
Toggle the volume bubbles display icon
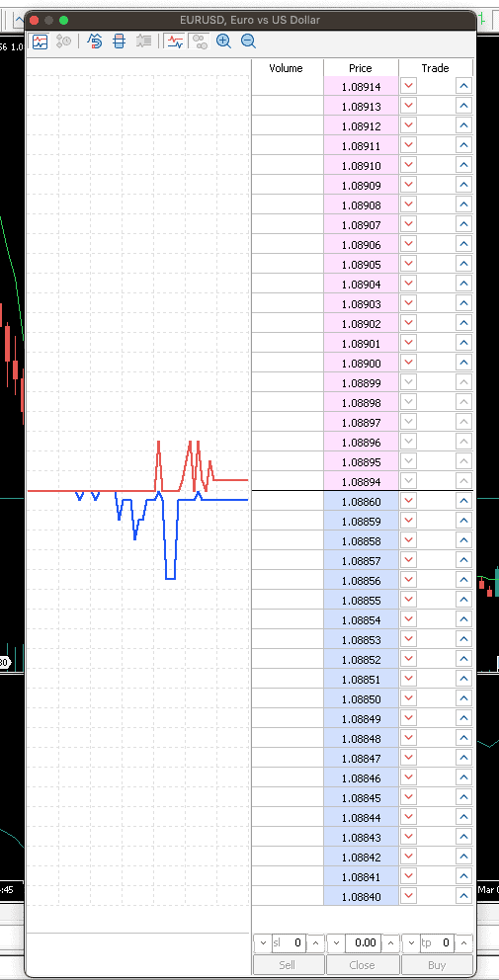point(200,41)
